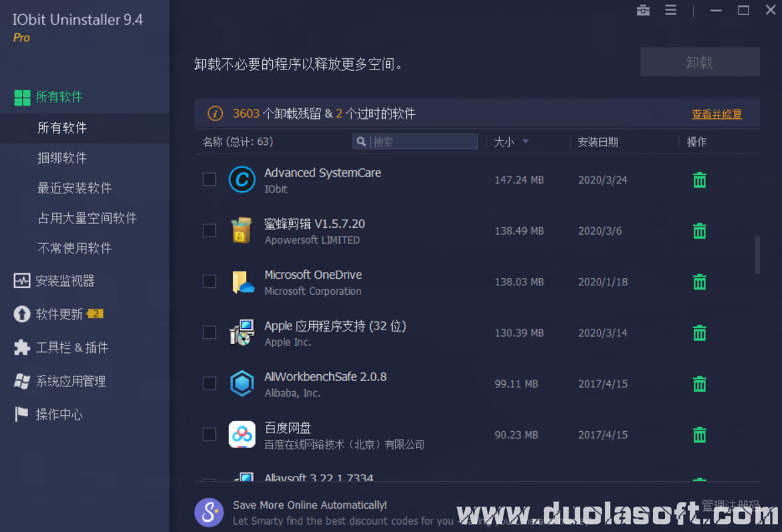The height and width of the screenshot is (532, 782).
Task: Click the info icon in residual notice
Action: tap(215, 114)
